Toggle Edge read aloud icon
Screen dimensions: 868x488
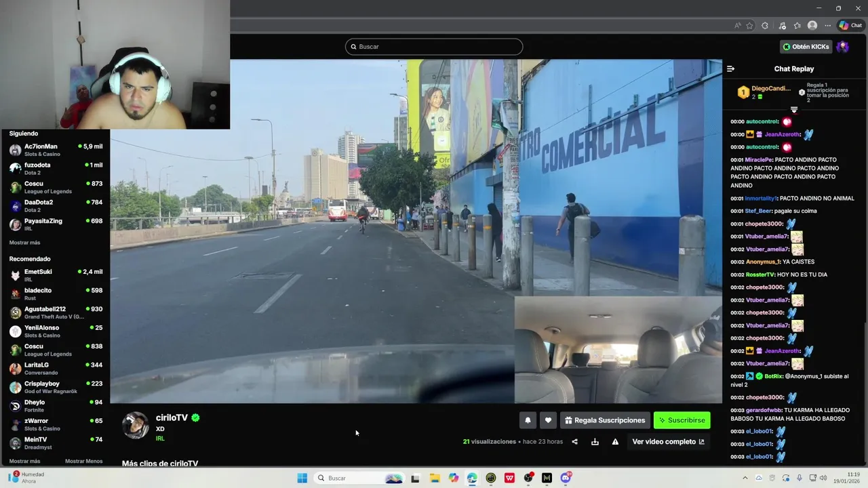(x=738, y=26)
